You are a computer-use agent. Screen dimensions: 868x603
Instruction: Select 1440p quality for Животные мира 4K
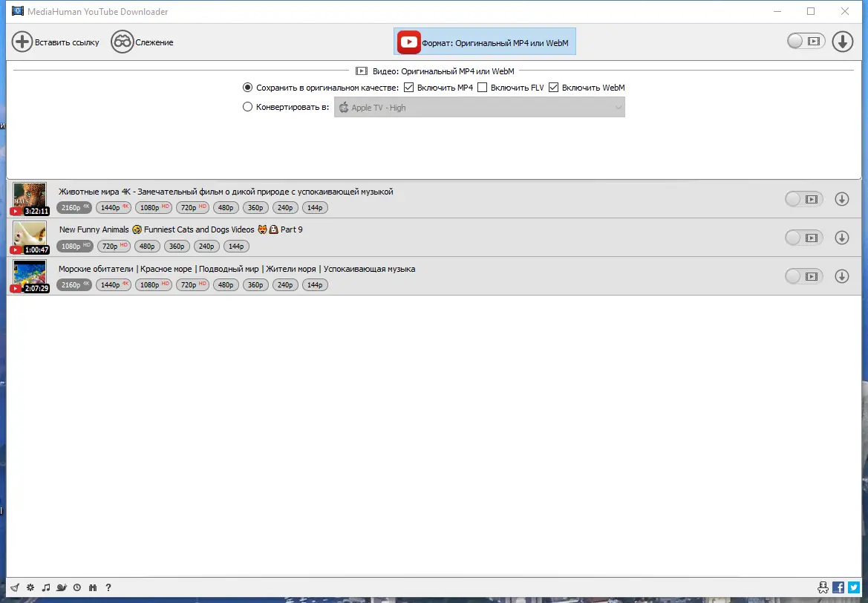click(x=114, y=208)
